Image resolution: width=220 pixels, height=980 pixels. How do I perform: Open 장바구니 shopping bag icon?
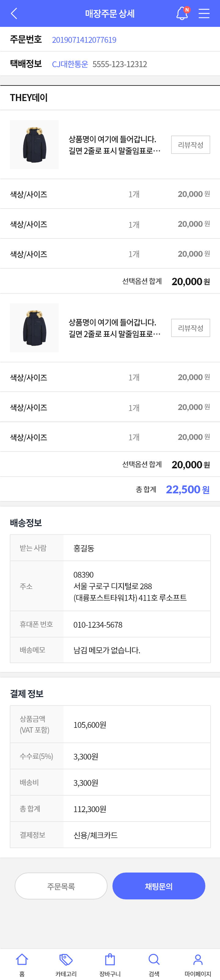coord(110,960)
